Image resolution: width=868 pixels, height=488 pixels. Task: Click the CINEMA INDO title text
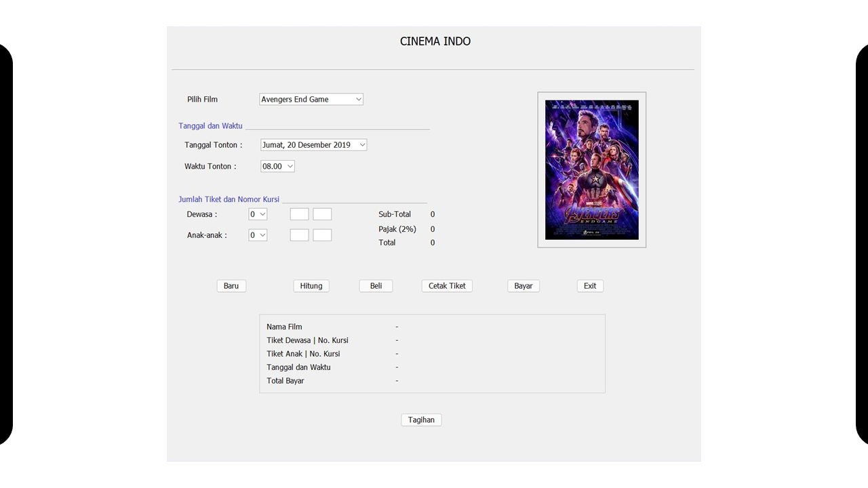(x=435, y=41)
